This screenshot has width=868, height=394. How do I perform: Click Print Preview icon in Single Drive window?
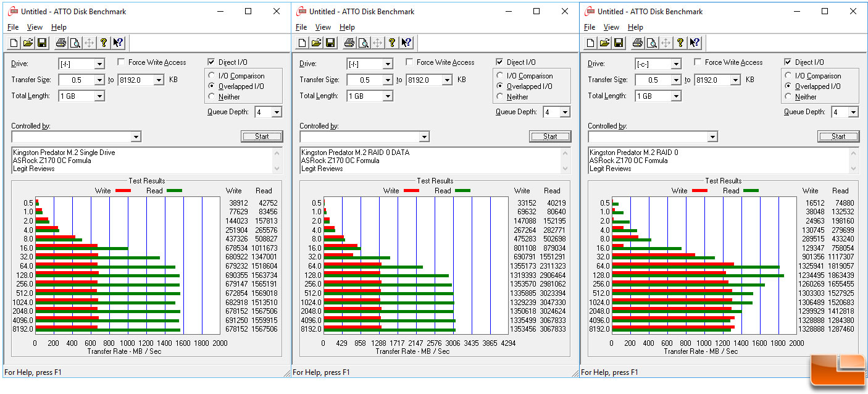[x=75, y=43]
